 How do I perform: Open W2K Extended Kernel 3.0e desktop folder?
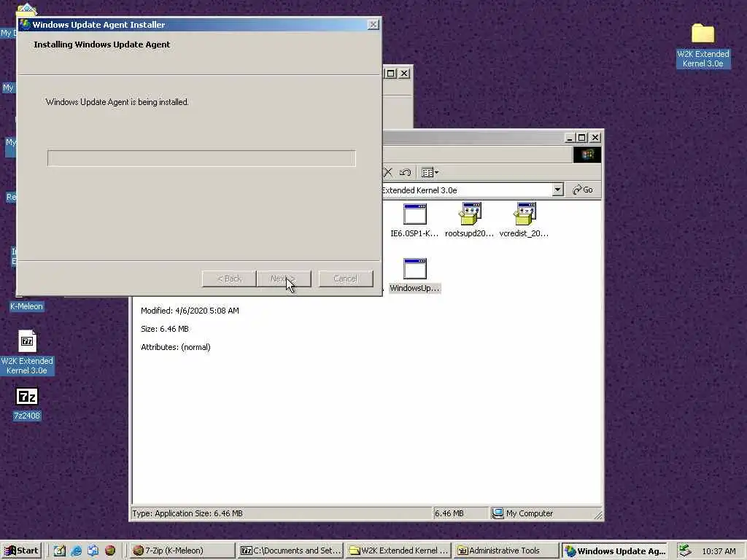703,46
